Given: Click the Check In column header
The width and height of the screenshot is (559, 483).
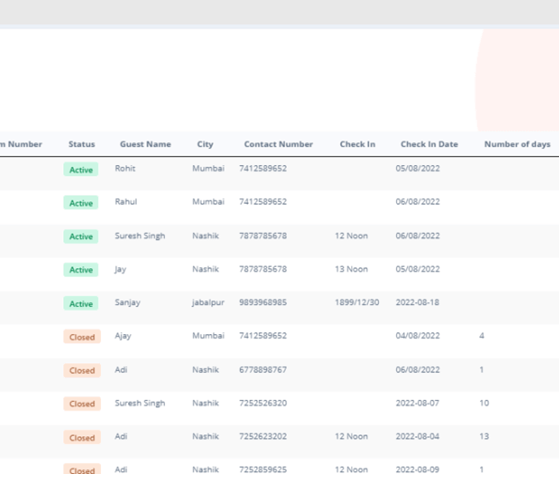Looking at the screenshot, I should [x=358, y=144].
